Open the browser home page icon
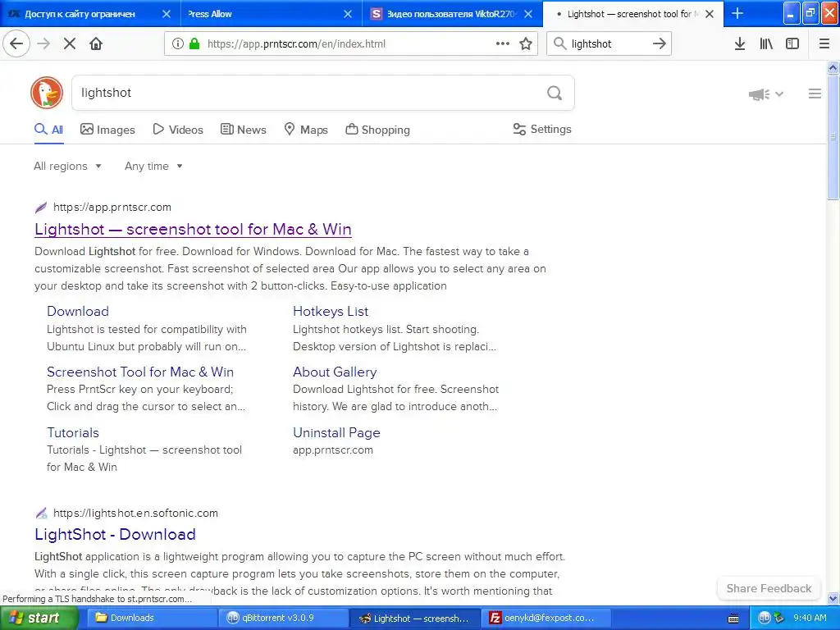The height and width of the screenshot is (630, 840). (x=96, y=43)
